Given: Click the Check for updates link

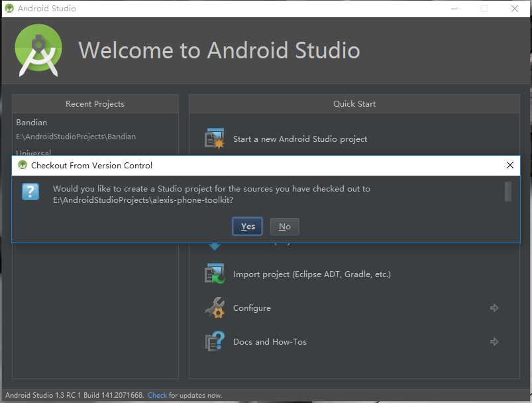Looking at the screenshot, I should tap(157, 395).
